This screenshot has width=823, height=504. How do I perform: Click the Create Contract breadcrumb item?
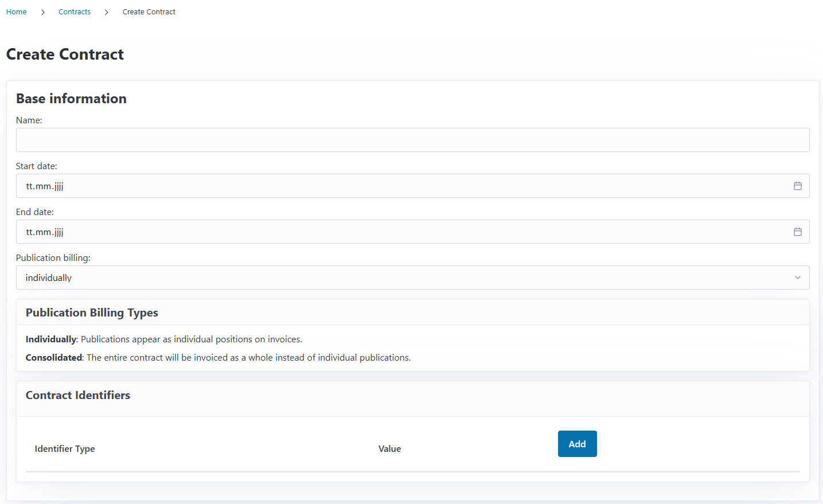[x=149, y=12]
